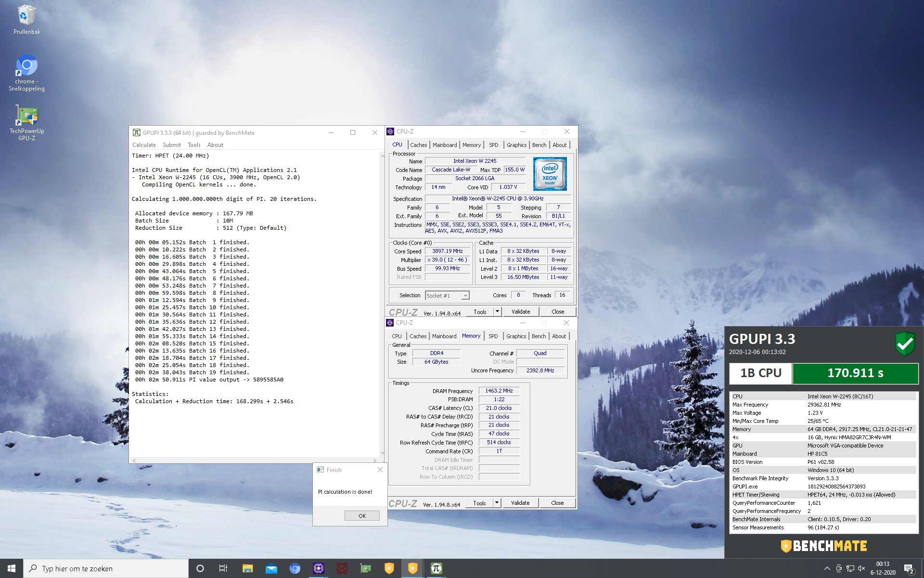Switch to GPUPI pi taskbar icon

point(436,568)
